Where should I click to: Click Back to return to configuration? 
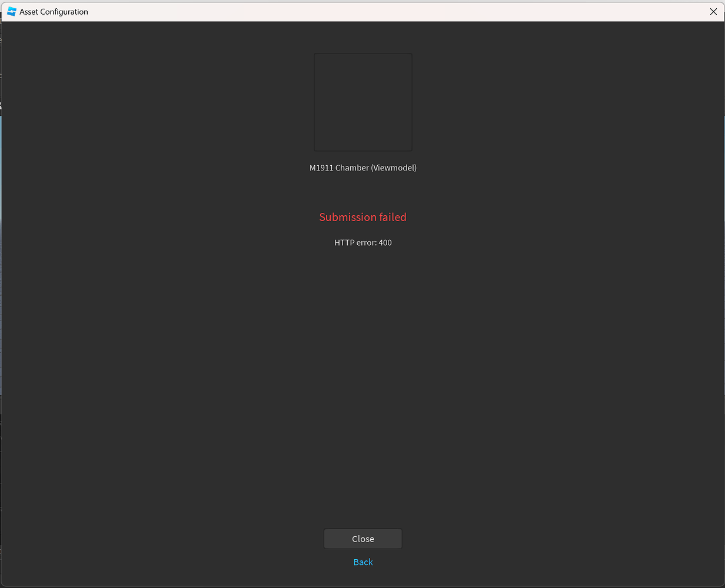[362, 562]
